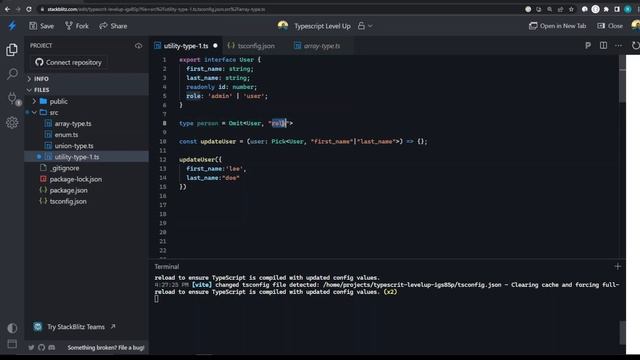Open tsconfig.json in file tree
Screen dimensions: 640x360
(86, 201)
